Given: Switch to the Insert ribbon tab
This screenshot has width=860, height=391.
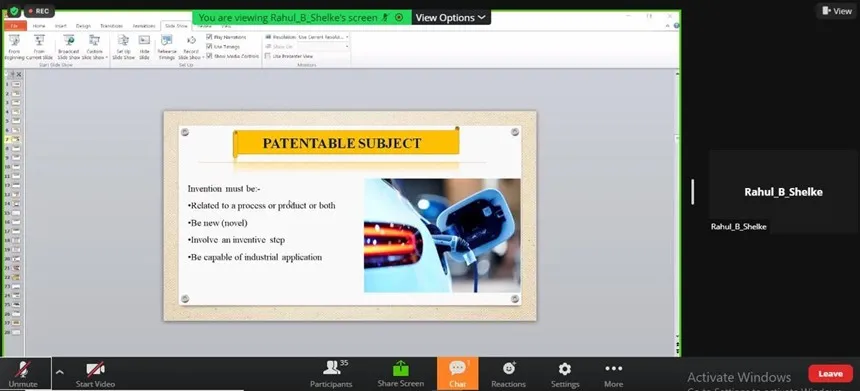Looking at the screenshot, I should (x=60, y=26).
